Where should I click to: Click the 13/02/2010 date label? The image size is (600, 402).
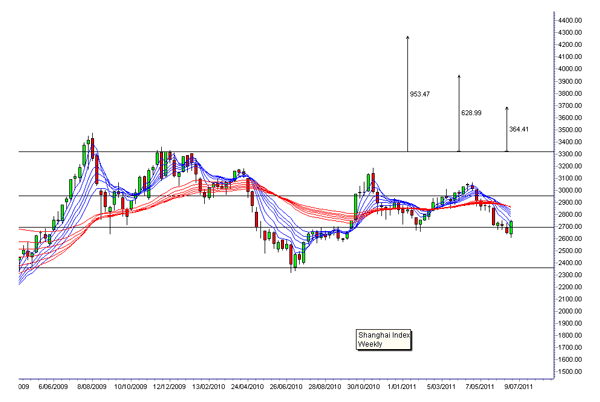[209, 387]
